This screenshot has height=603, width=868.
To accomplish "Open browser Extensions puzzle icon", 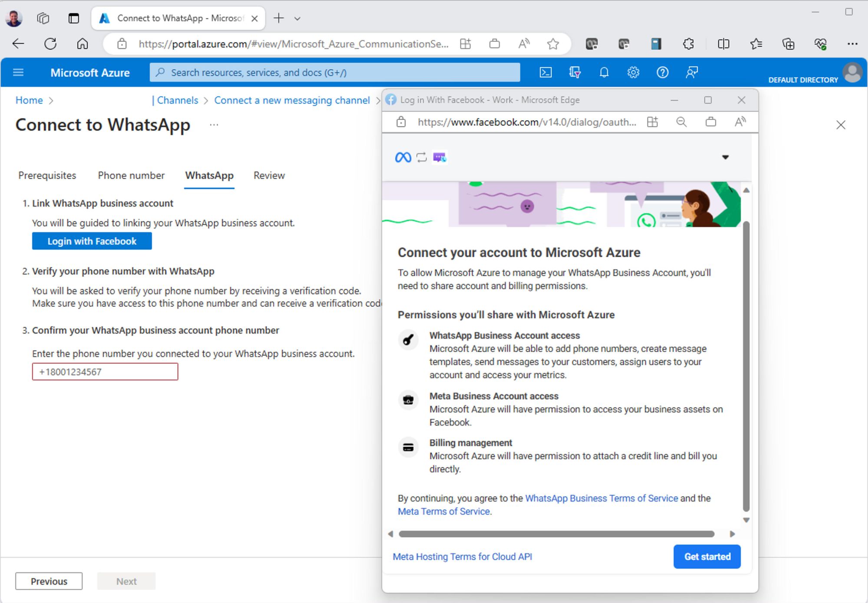I will pyautogui.click(x=688, y=44).
